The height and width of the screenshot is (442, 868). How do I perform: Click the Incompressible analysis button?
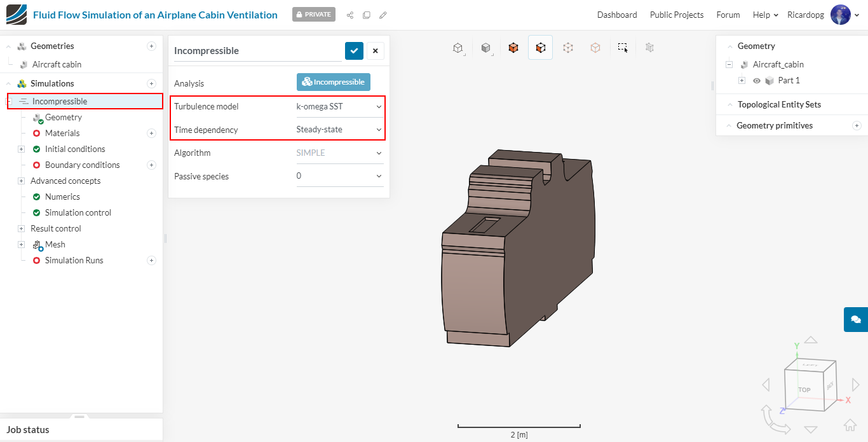333,82
